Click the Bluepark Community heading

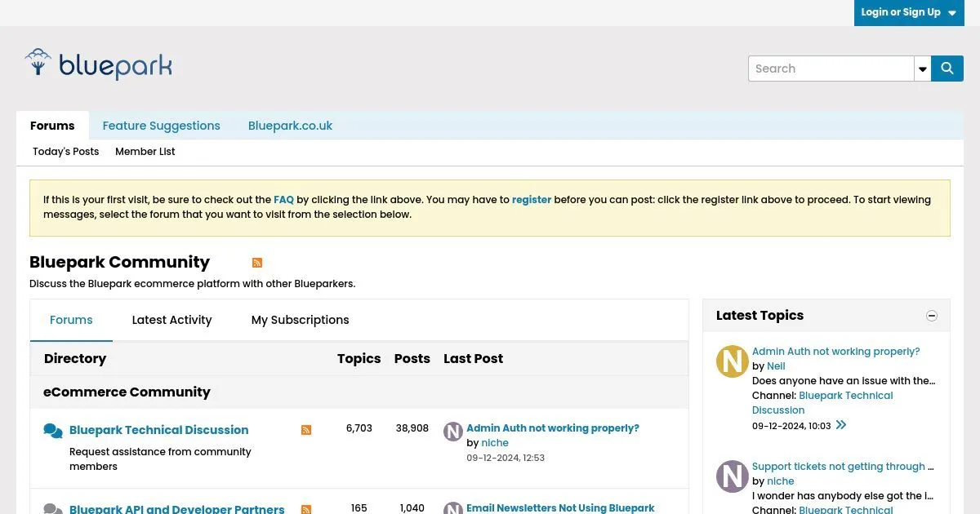[119, 262]
